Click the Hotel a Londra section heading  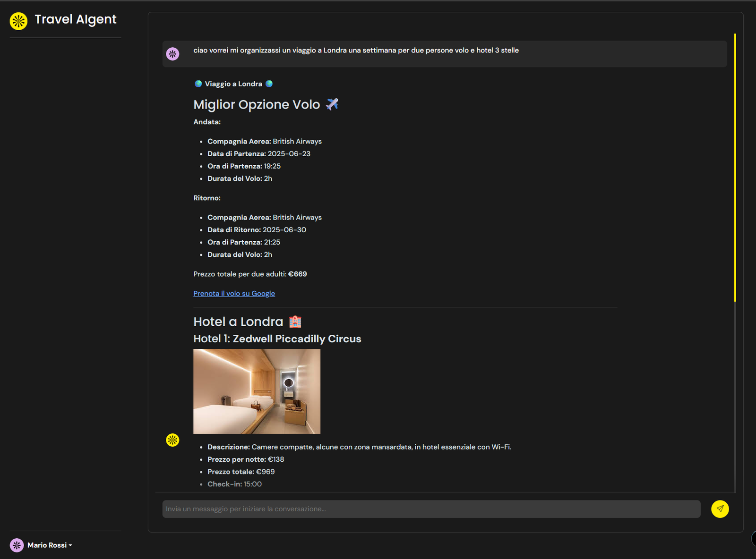tap(238, 322)
